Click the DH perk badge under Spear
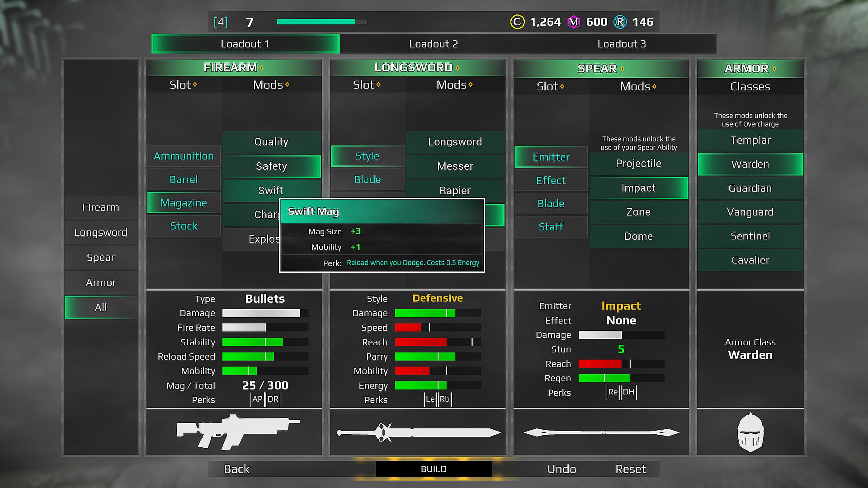 (628, 392)
